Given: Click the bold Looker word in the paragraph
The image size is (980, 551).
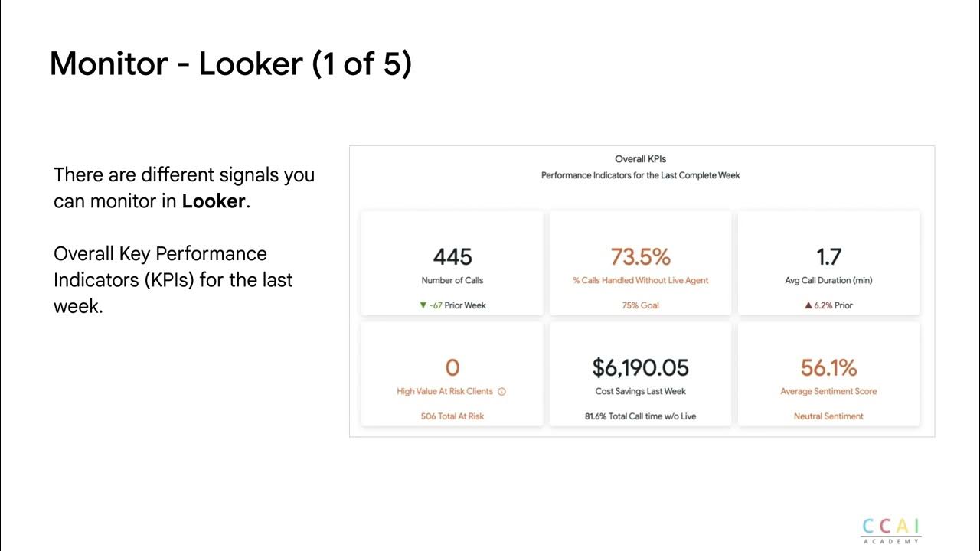Looking at the screenshot, I should tap(214, 201).
